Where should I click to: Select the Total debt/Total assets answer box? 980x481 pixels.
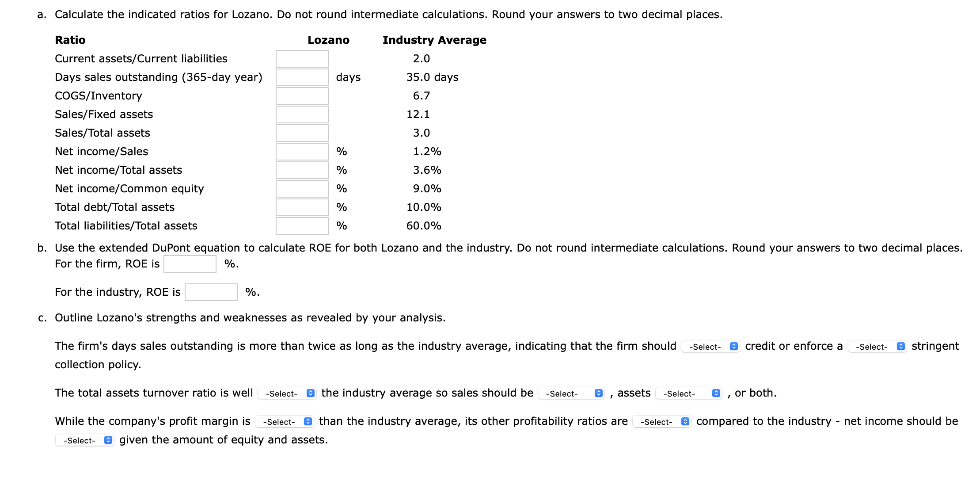[302, 207]
